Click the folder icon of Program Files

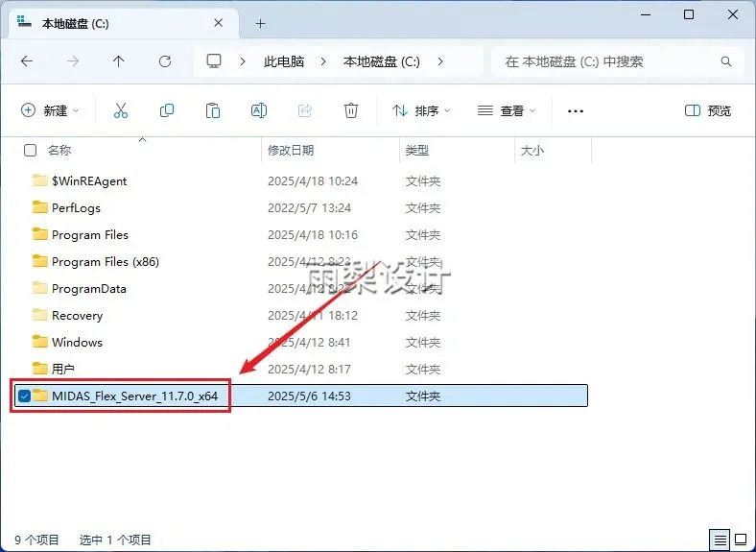pyautogui.click(x=40, y=234)
